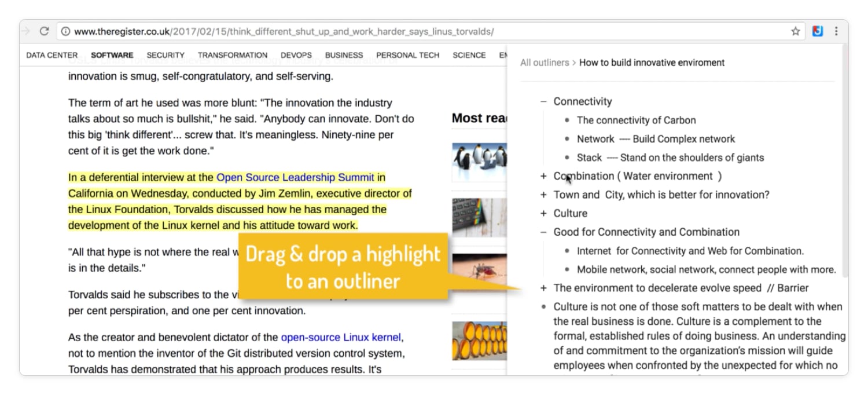Click the bullet beside 'The connectivity of Carbon'
Viewport: 868px width, 395px height.
pyautogui.click(x=567, y=120)
